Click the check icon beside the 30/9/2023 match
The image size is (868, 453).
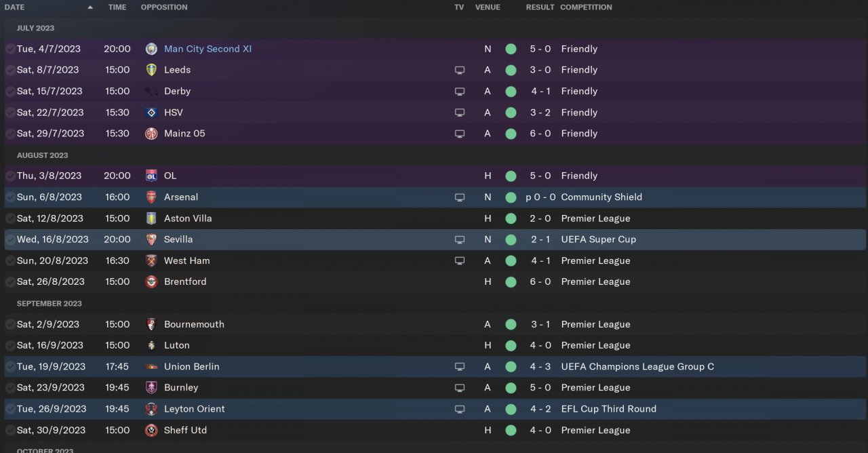coord(10,430)
